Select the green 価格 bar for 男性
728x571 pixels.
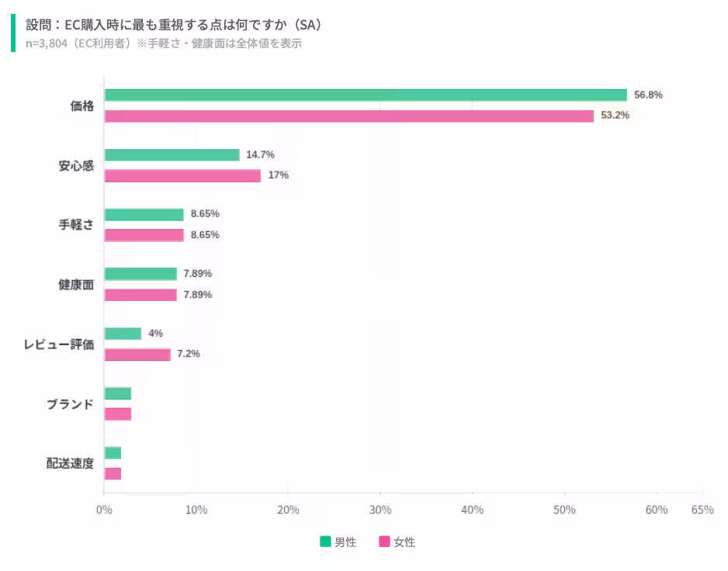[365, 95]
